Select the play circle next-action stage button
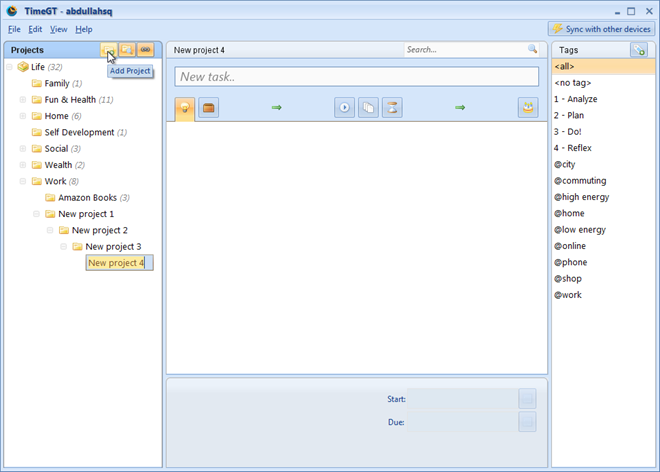This screenshot has width=660, height=472. [344, 108]
